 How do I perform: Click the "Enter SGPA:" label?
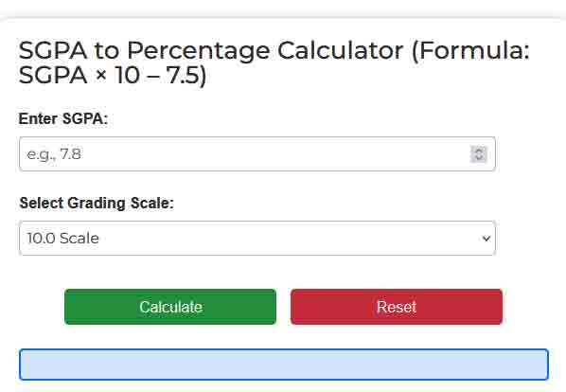tap(63, 118)
